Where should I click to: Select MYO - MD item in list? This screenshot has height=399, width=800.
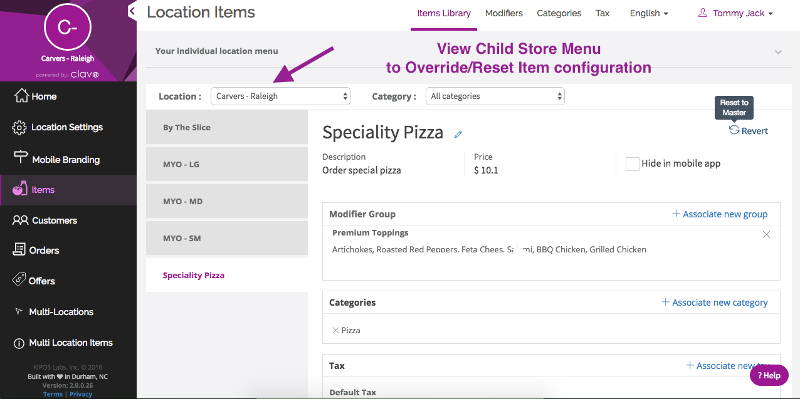click(x=227, y=201)
